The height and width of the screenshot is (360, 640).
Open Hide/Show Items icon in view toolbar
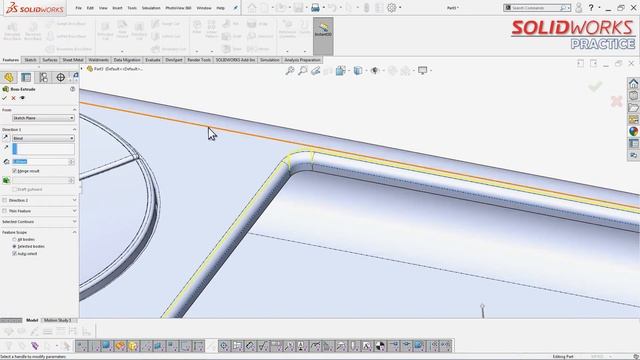coord(374,71)
